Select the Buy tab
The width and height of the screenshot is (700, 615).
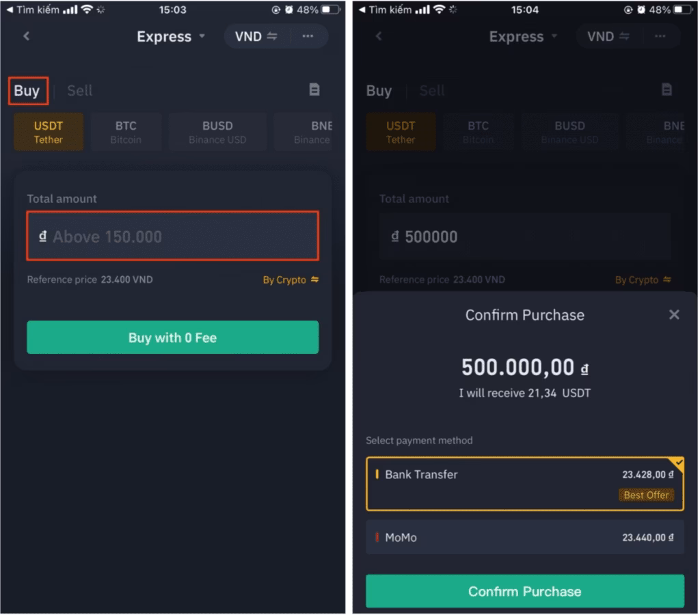27,90
